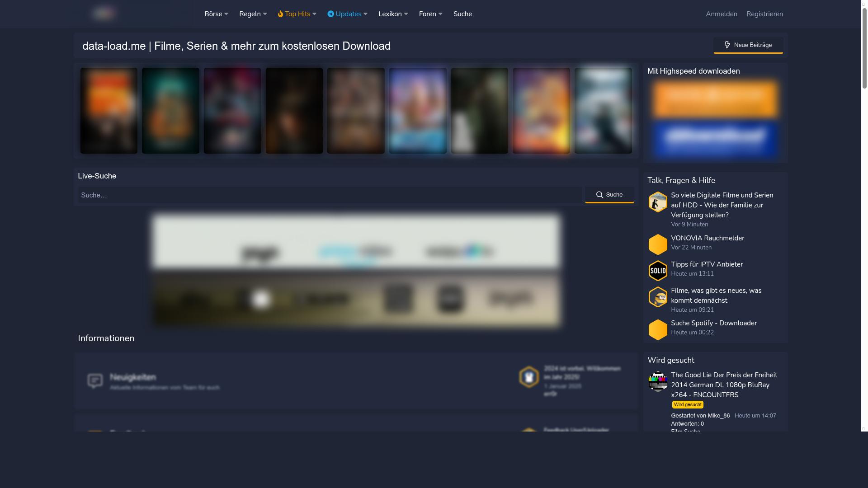Click the avatar beside the HDD thread
The image size is (868, 488).
point(658,202)
